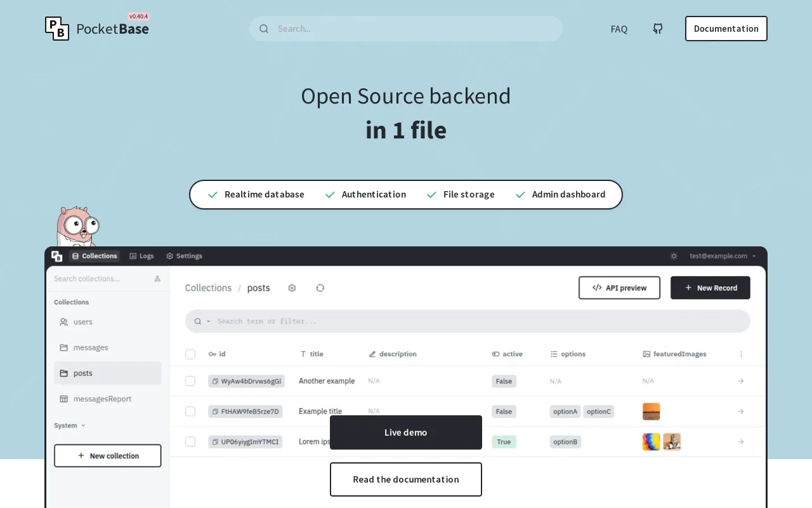
Task: Toggle the select-all records checkbox
Action: tap(190, 354)
